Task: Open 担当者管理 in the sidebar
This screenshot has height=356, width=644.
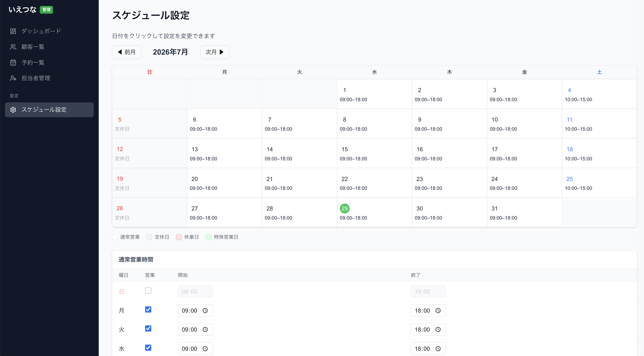Action: [49, 78]
